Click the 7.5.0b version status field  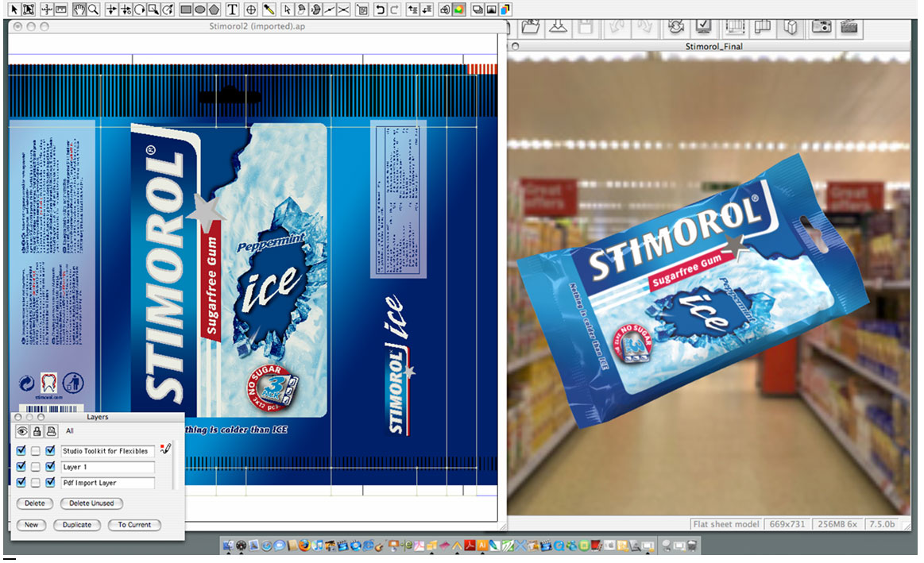click(x=882, y=524)
